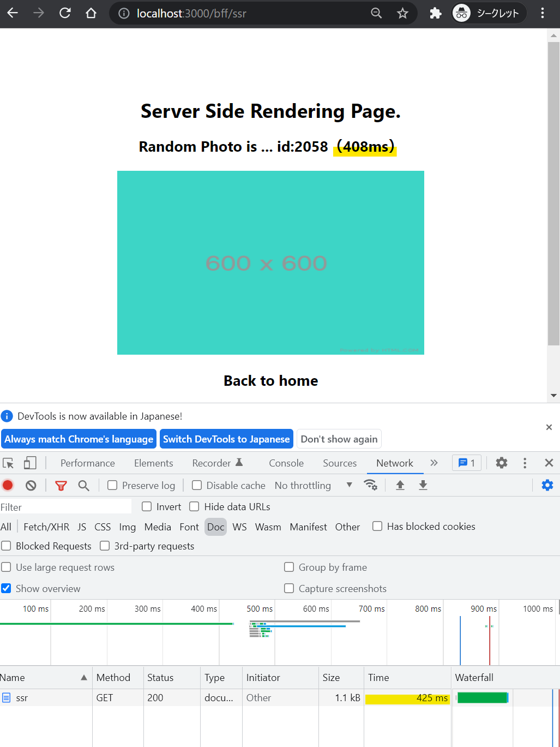The image size is (560, 747).
Task: Click the export HAR download icon
Action: 423,485
